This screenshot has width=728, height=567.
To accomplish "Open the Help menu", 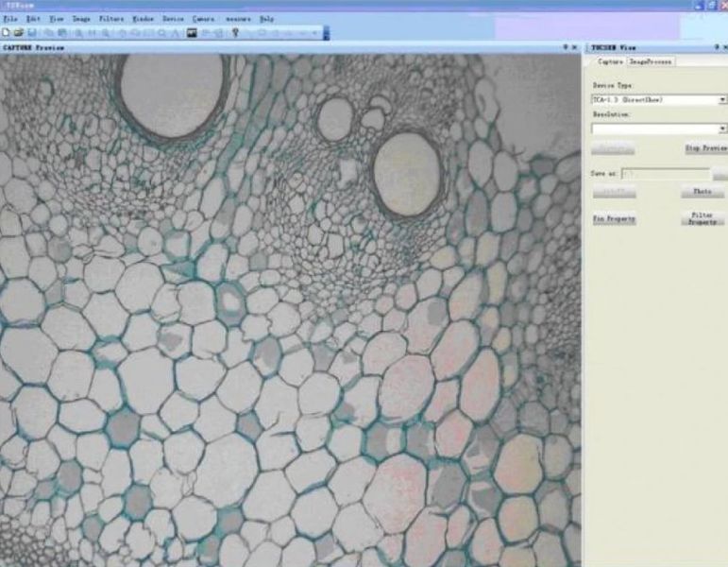I will [266, 19].
